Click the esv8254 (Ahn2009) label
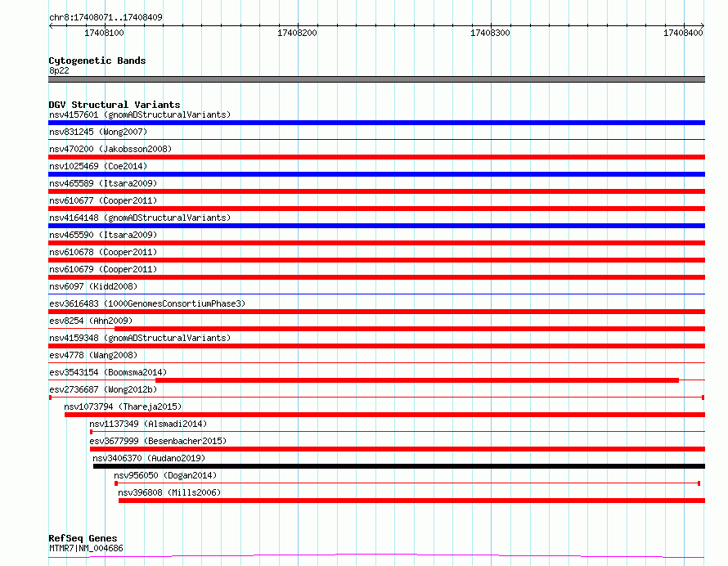This screenshot has height=566, width=728. pyautogui.click(x=91, y=321)
